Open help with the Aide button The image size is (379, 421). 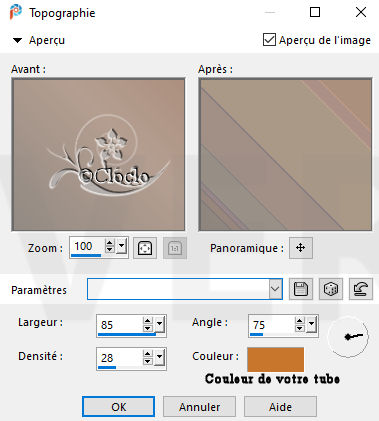point(280,407)
